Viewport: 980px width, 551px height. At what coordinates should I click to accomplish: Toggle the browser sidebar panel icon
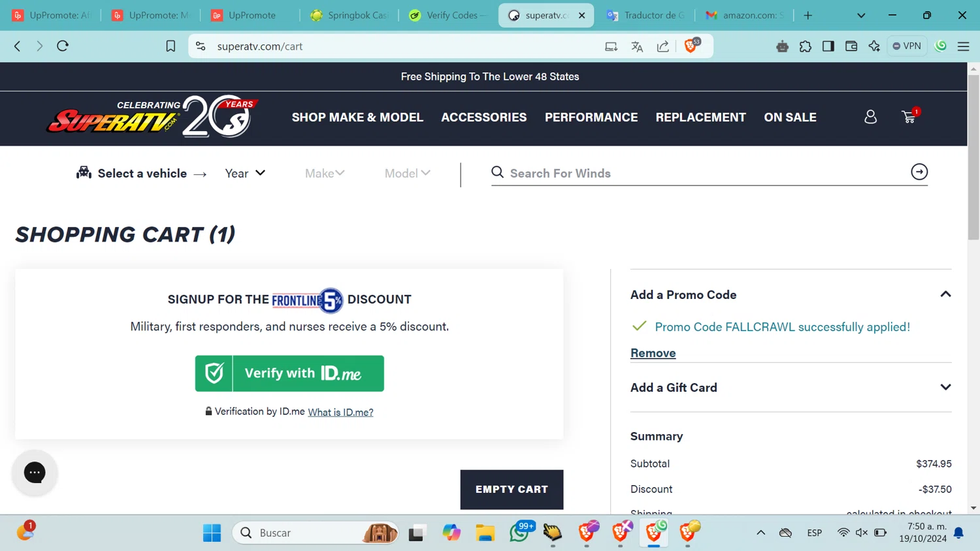(x=828, y=46)
